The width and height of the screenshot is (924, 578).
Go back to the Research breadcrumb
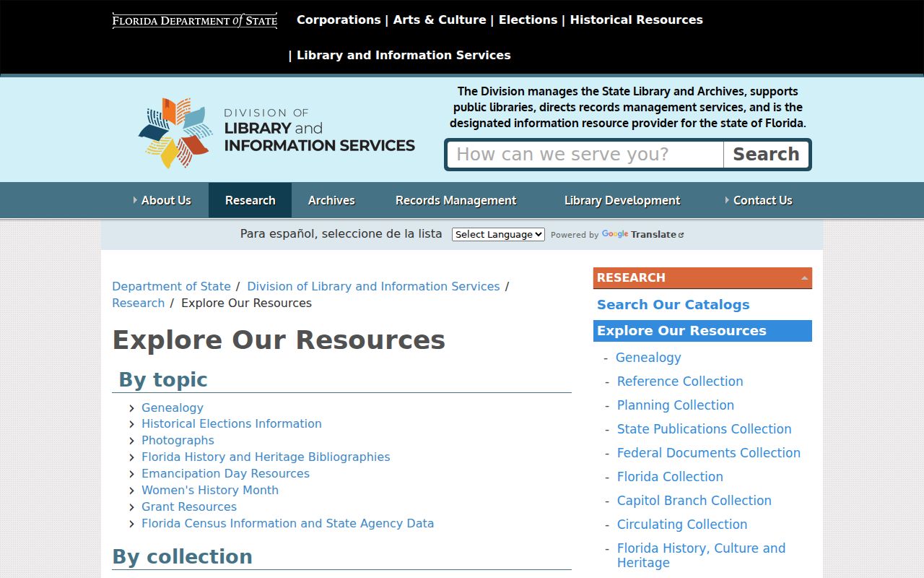click(138, 303)
